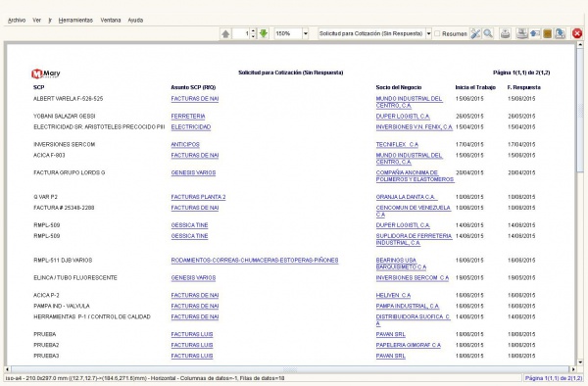The height and width of the screenshot is (386, 588).
Task: Open the Herramientas menu
Action: point(75,21)
